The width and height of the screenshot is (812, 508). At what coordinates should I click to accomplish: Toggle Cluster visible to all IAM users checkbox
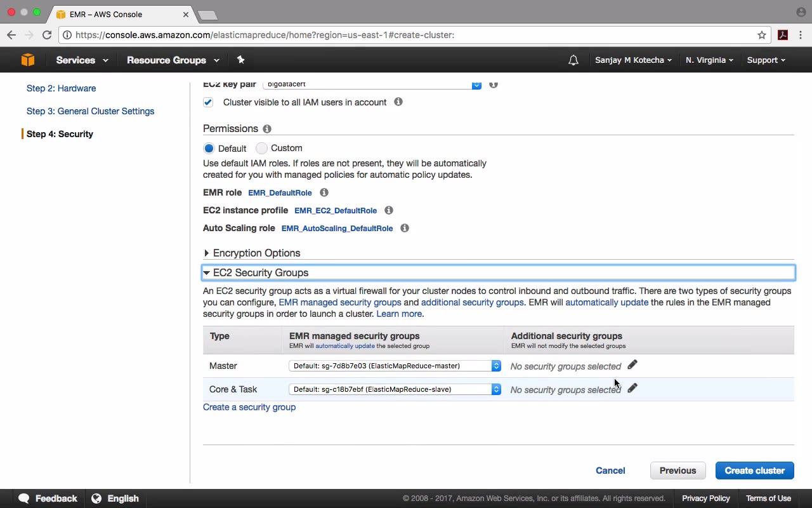point(208,102)
